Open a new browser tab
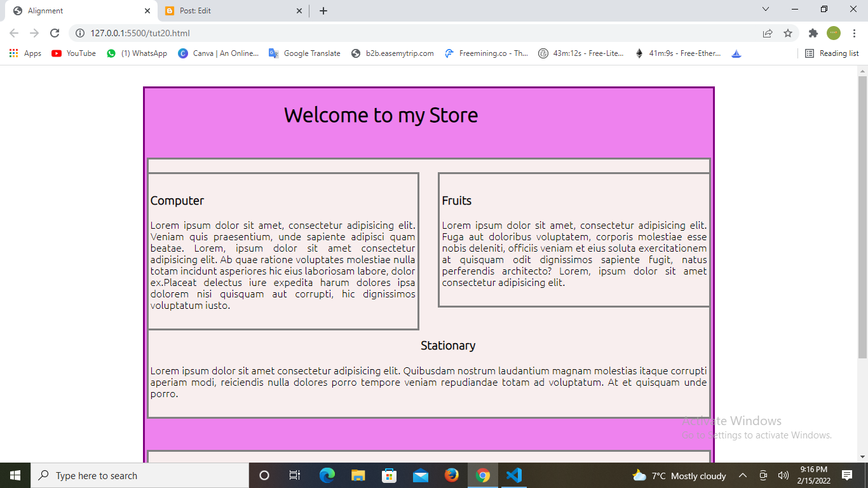 pyautogui.click(x=323, y=11)
